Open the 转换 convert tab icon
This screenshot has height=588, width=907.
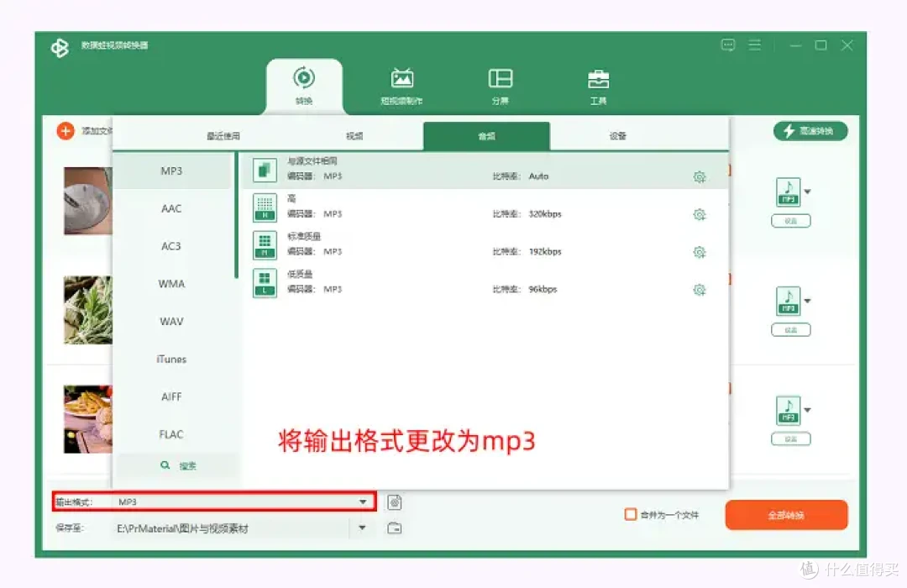point(304,78)
